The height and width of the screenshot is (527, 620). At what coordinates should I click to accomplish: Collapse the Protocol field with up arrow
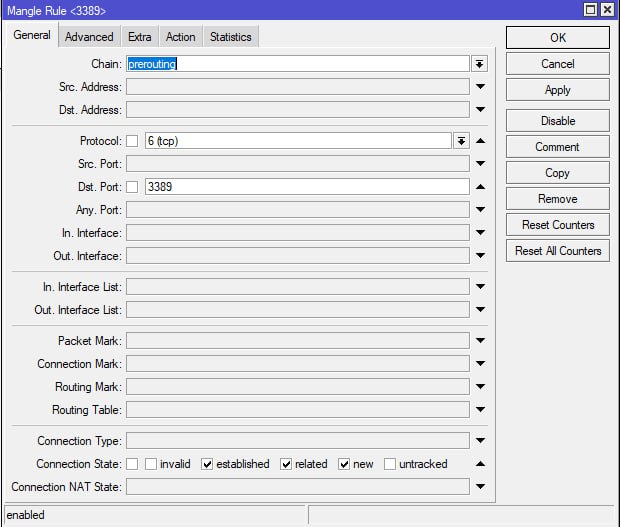(x=480, y=141)
